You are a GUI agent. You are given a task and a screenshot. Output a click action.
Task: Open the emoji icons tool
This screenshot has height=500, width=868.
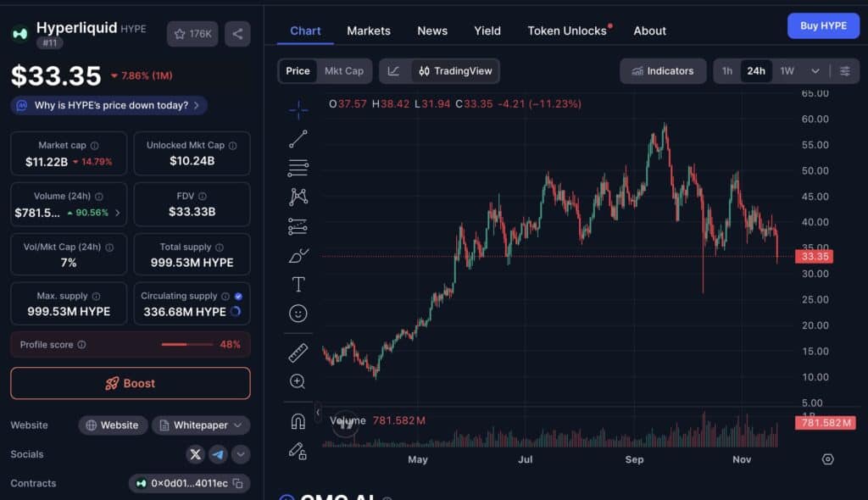click(x=298, y=314)
